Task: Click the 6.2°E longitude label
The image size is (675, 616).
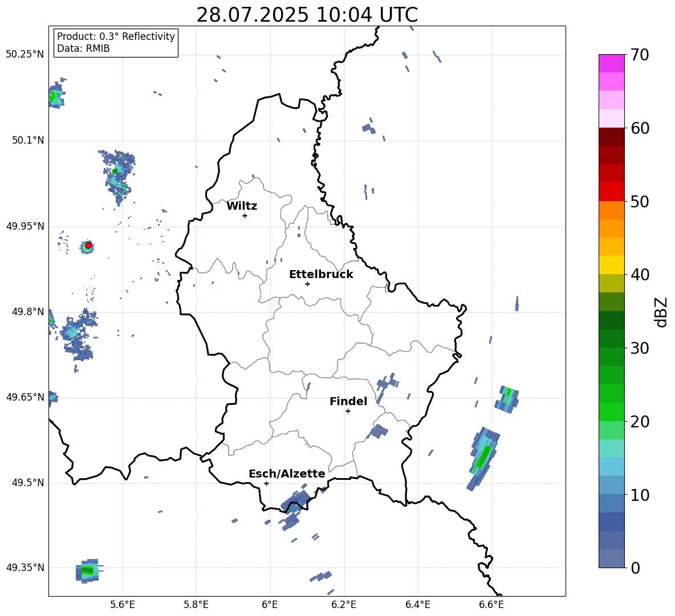Action: pos(344,605)
